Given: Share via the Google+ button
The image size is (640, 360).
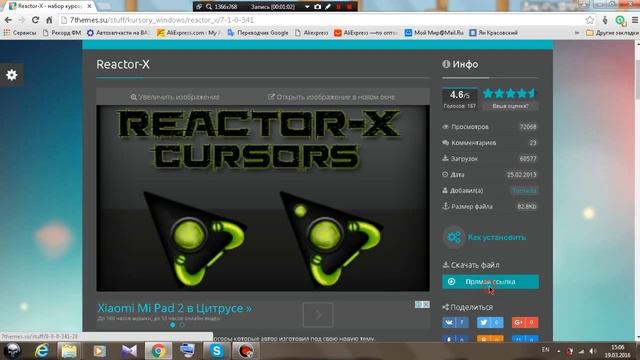Looking at the screenshot, I should coord(525,322).
